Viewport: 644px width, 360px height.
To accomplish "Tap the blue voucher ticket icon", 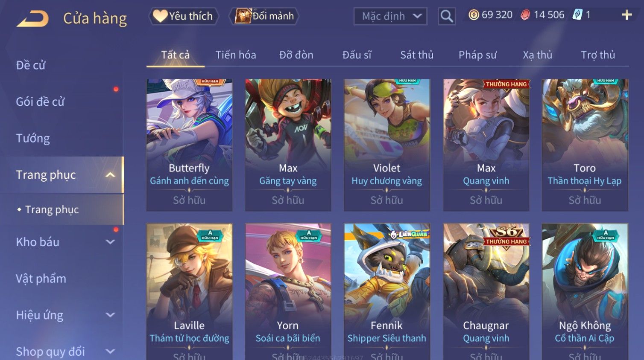I will tap(577, 15).
